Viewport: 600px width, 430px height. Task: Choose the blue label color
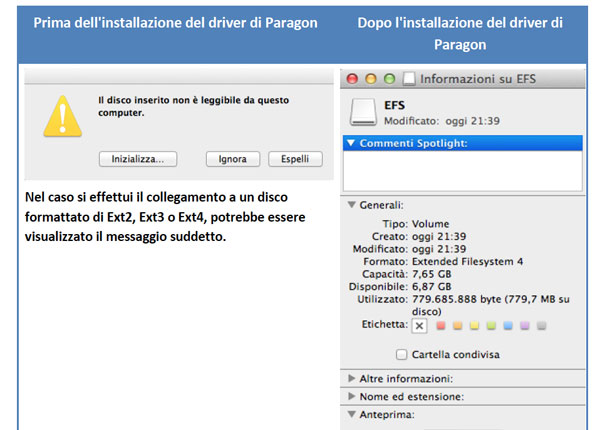pos(508,326)
